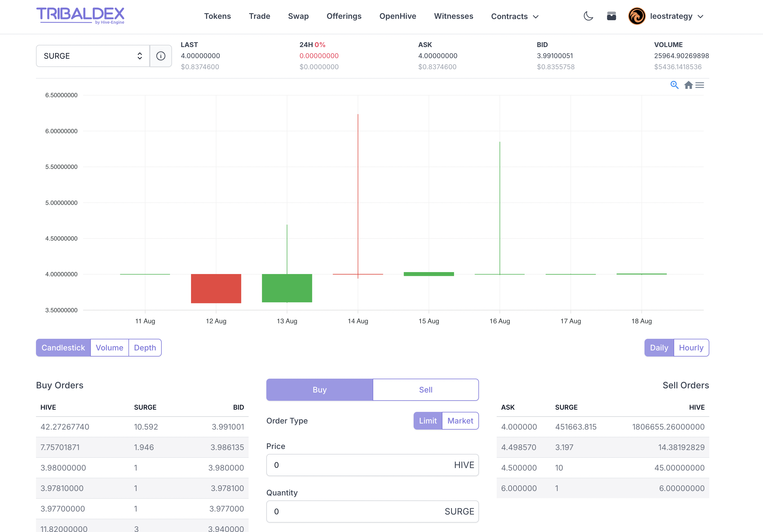Click the LAST price 4.00000000
Image resolution: width=763 pixels, height=532 pixels.
200,56
